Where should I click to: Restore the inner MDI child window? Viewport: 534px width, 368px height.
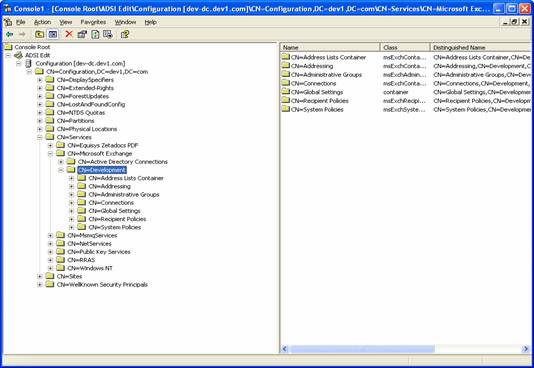pyautogui.click(x=514, y=22)
